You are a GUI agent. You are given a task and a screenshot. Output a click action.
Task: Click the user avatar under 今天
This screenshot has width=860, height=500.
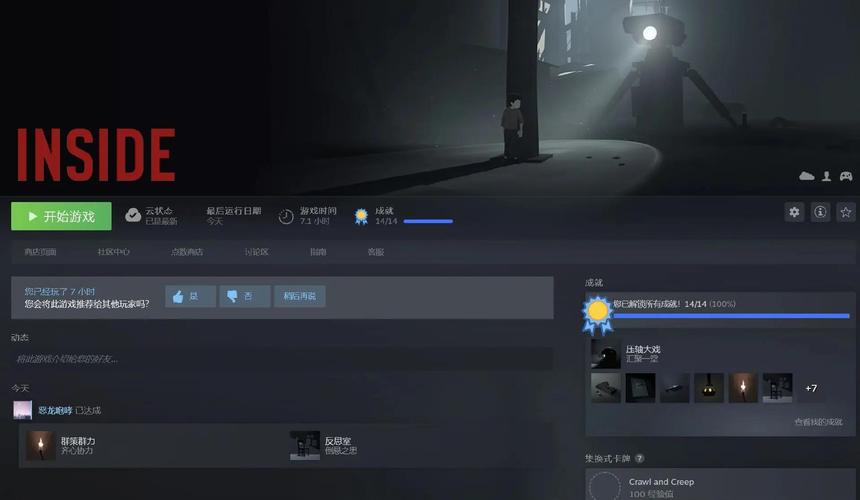pyautogui.click(x=22, y=410)
